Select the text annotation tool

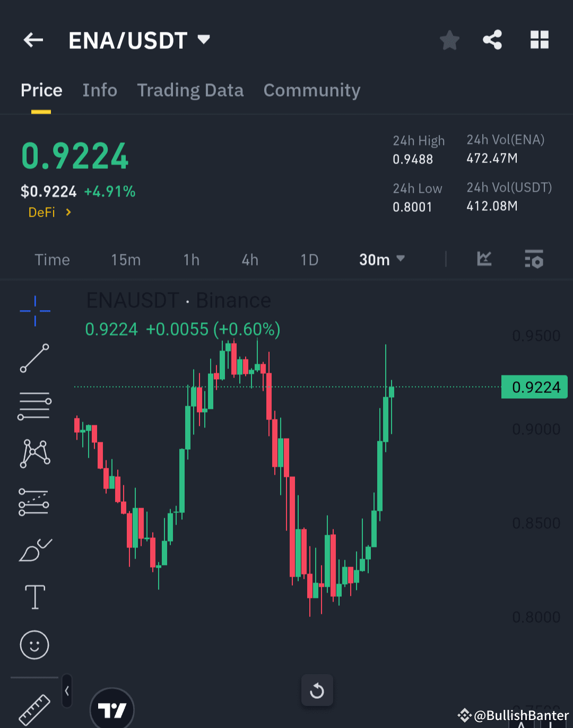point(34,596)
